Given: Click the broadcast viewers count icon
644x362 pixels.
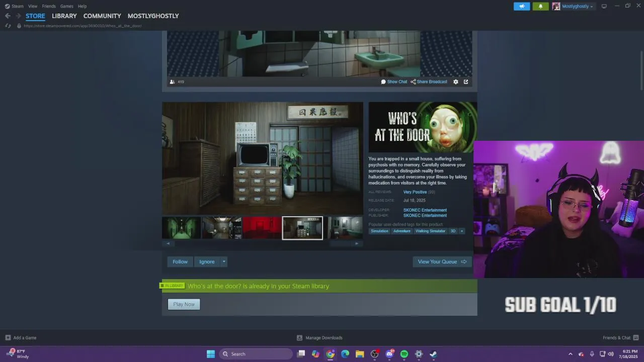Looking at the screenshot, I should [x=172, y=81].
